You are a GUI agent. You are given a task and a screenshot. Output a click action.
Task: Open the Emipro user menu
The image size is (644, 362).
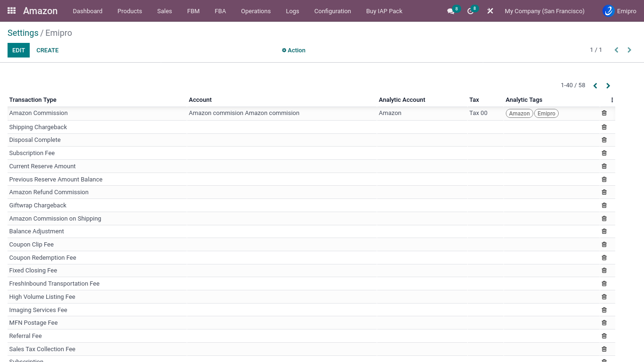point(619,11)
